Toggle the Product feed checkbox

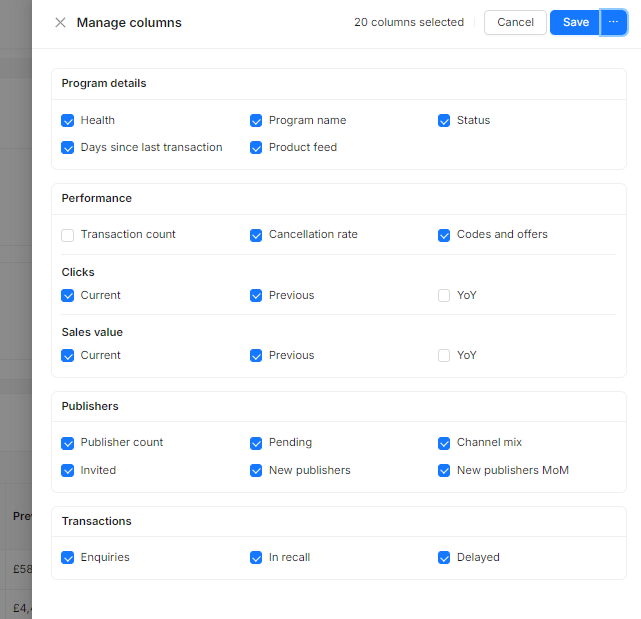pos(256,148)
